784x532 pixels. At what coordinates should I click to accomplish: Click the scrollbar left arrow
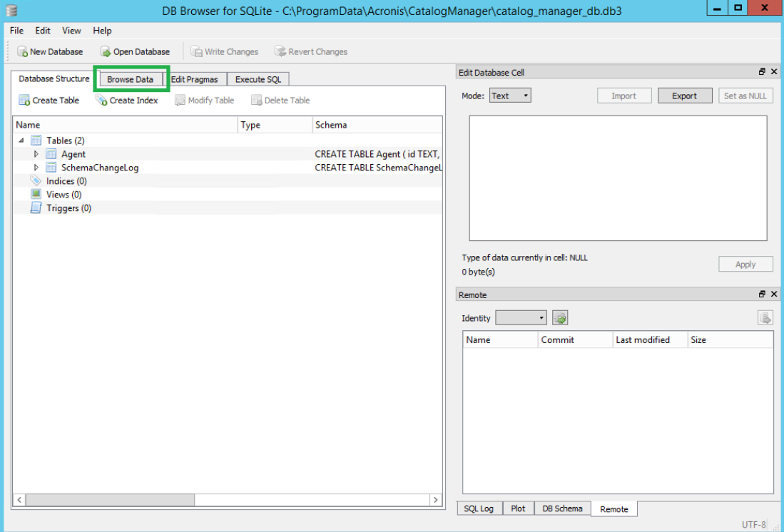19,499
